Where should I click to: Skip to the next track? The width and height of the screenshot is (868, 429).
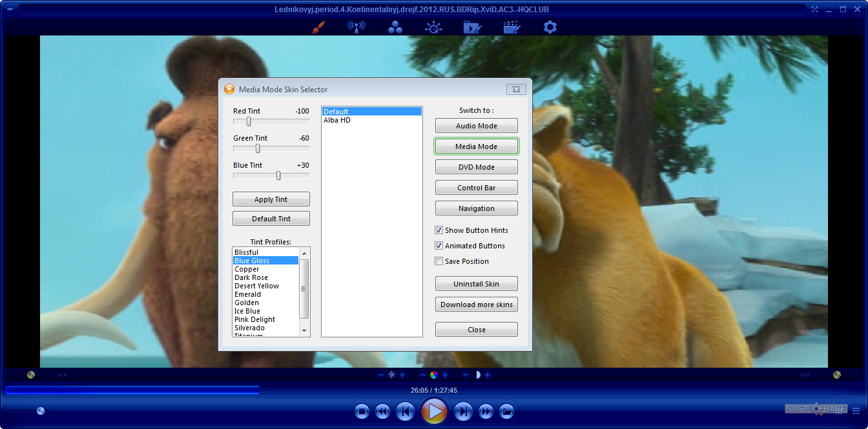[x=463, y=411]
